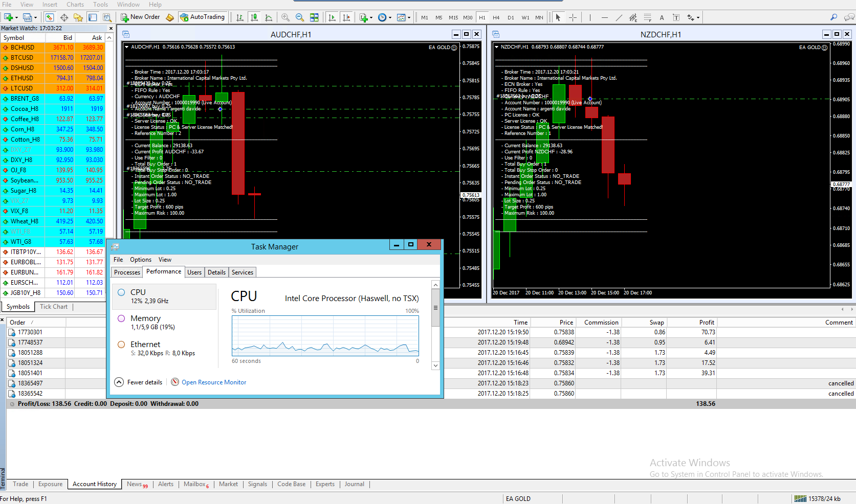Open the search magnifier in toolbar
Viewport: 856px width, 504px height.
point(833,17)
